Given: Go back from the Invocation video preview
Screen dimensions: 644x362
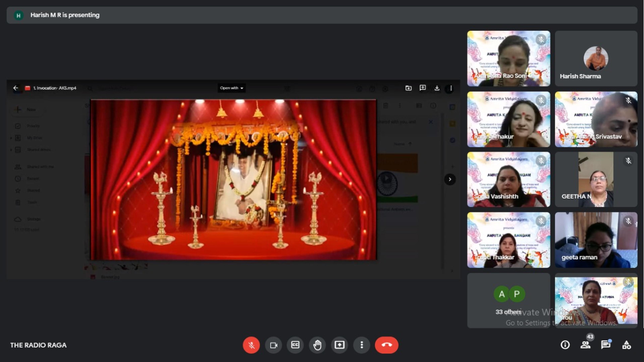Looking at the screenshot, I should pos(16,88).
